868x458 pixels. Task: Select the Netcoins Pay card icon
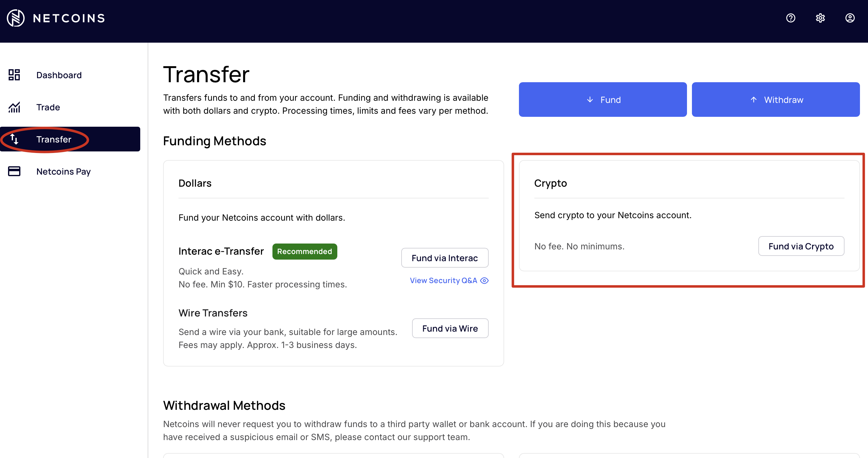(x=14, y=171)
